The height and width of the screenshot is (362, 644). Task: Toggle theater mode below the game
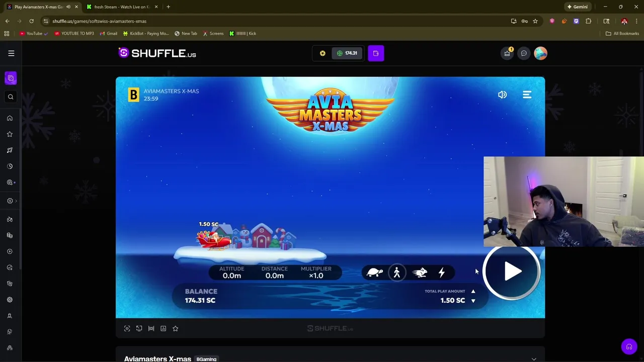pyautogui.click(x=139, y=328)
